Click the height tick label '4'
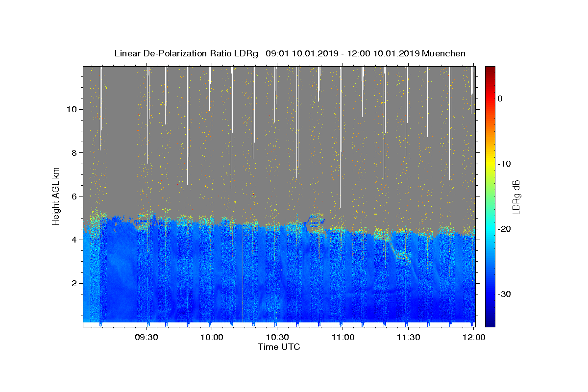588x392 pixels. pos(73,240)
